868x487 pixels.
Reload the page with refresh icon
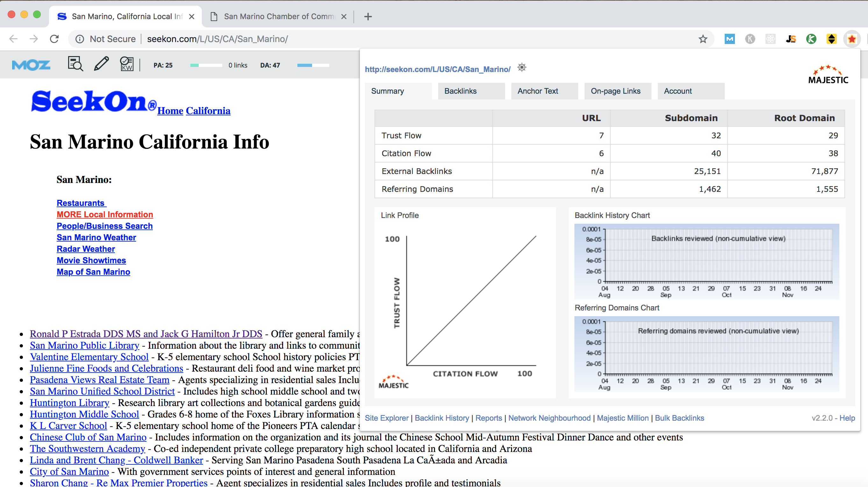tap(54, 39)
